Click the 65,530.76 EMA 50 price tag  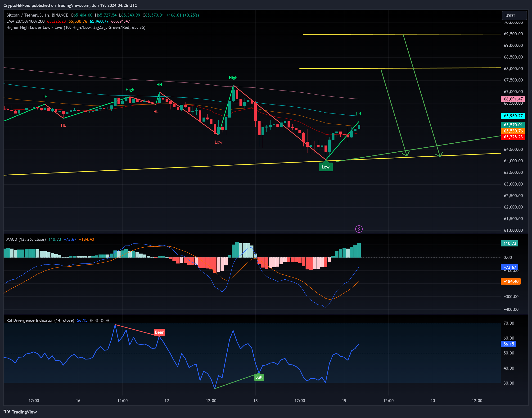[513, 131]
